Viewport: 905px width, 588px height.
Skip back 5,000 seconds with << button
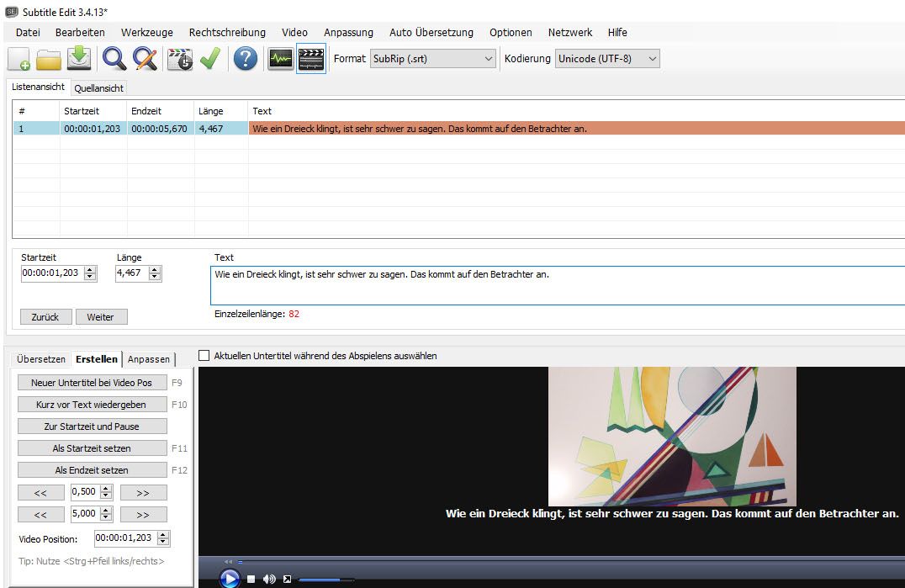tap(40, 514)
